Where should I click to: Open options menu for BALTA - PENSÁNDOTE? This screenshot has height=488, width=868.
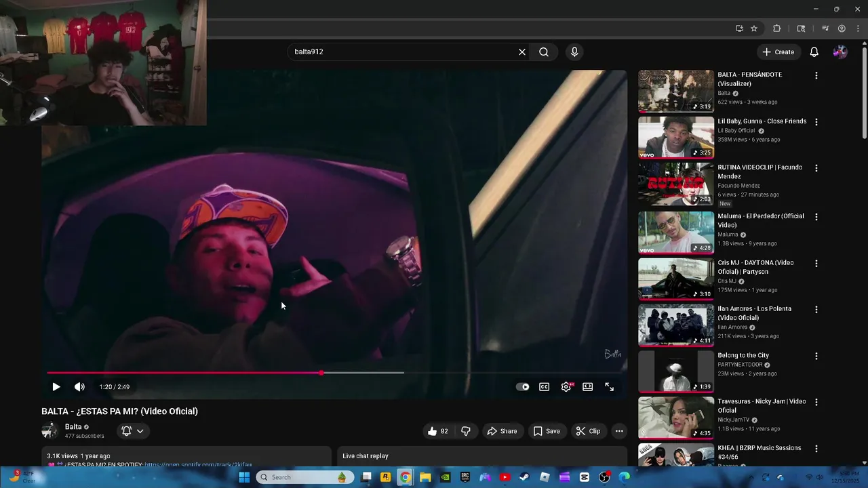coord(816,76)
